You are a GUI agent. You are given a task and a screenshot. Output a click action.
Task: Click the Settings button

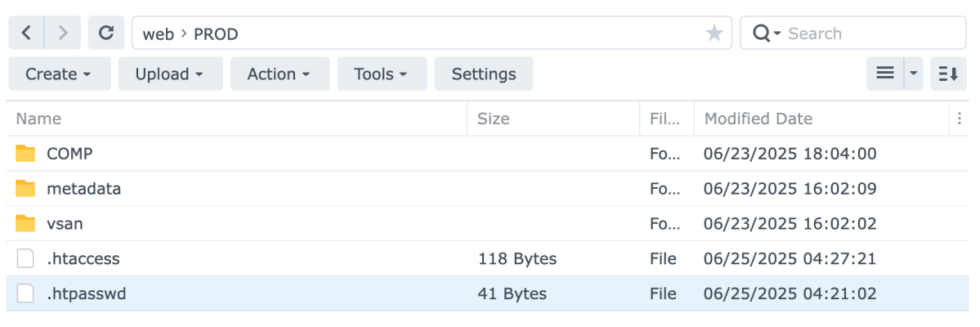click(x=484, y=74)
